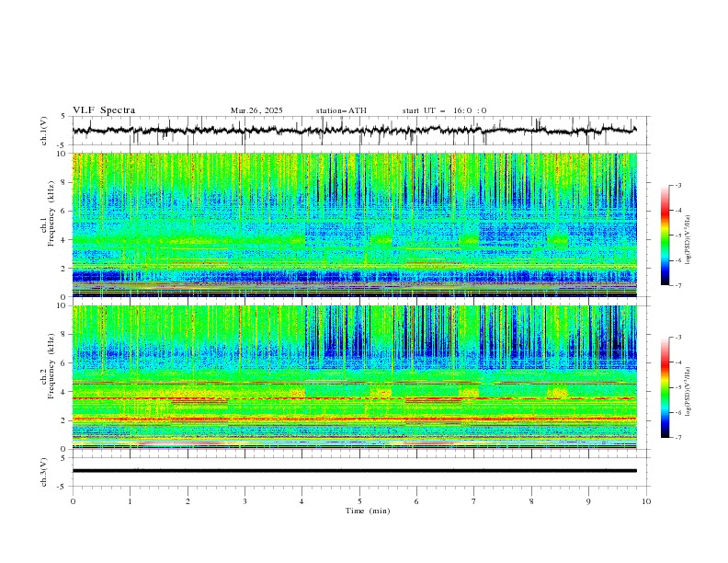Click the start UT = 16:0 :0 text
This screenshot has width=728, height=563.
[444, 110]
